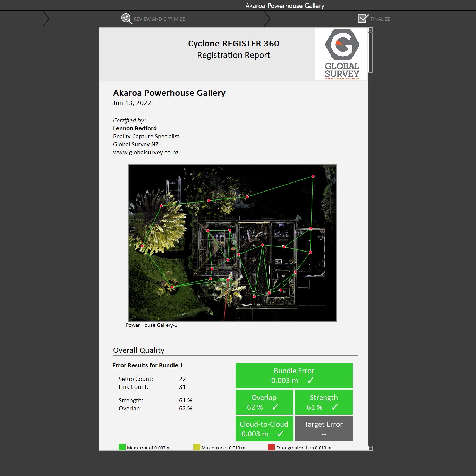Select the grey Target Error tile
This screenshot has width=476, height=476.
(x=324, y=429)
